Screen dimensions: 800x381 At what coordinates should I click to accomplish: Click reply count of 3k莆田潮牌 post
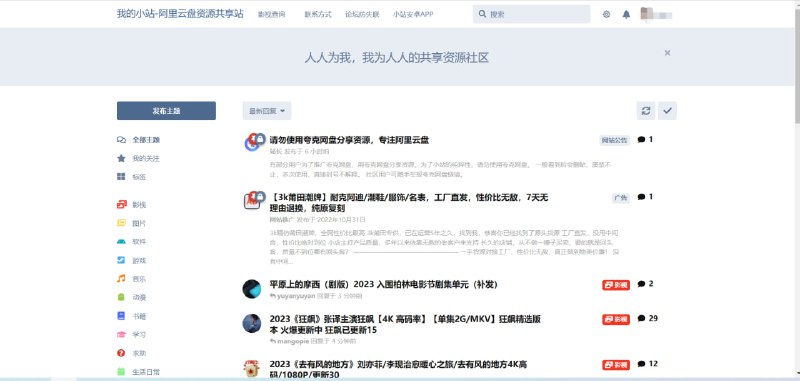pyautogui.click(x=645, y=196)
